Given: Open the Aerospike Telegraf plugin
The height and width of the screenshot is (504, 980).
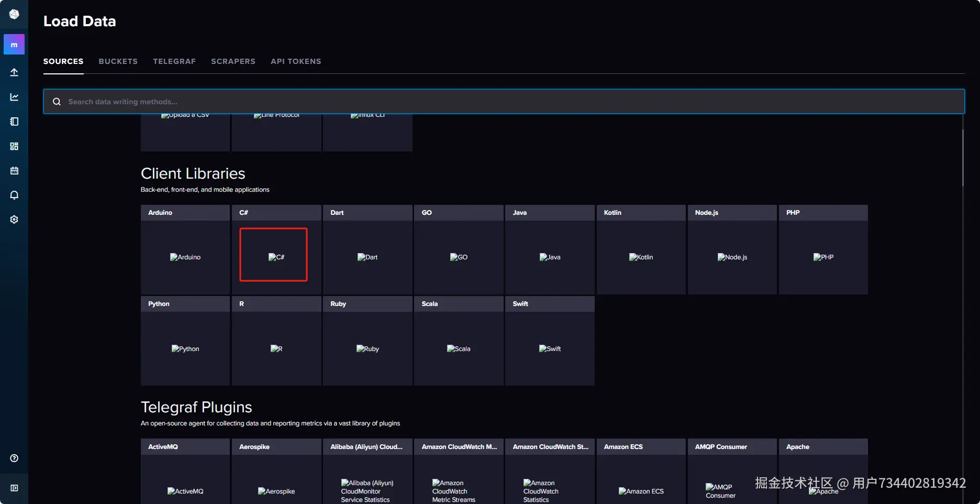Looking at the screenshot, I should [276, 472].
